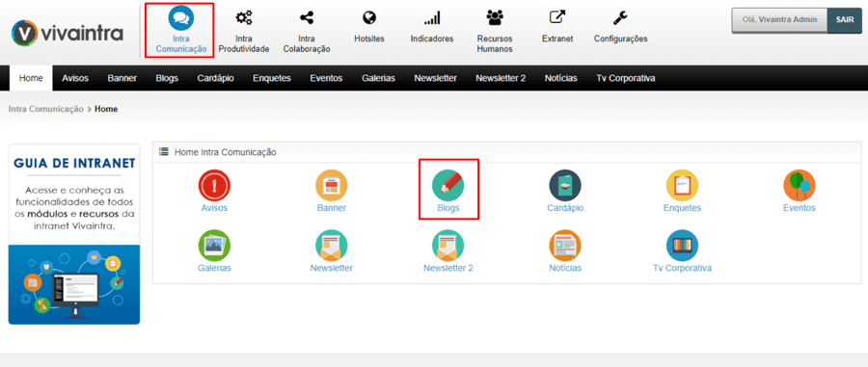Screen dimensions: 868x367
Task: Select Galerias in the black navbar
Action: point(379,78)
